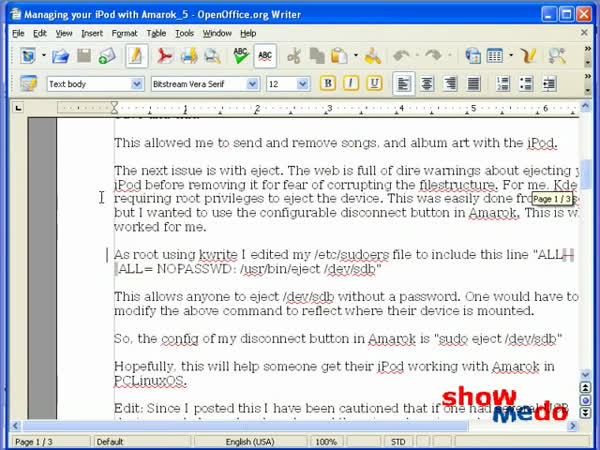The width and height of the screenshot is (600, 450).
Task: Expand formatting toolbar overflow chevron
Action: coord(588,76)
